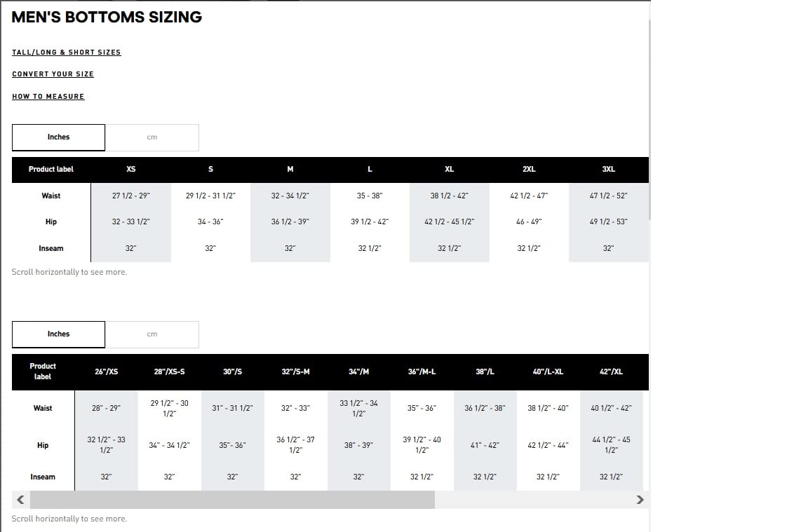
Task: Click the XS column header in upper table
Action: click(131, 170)
